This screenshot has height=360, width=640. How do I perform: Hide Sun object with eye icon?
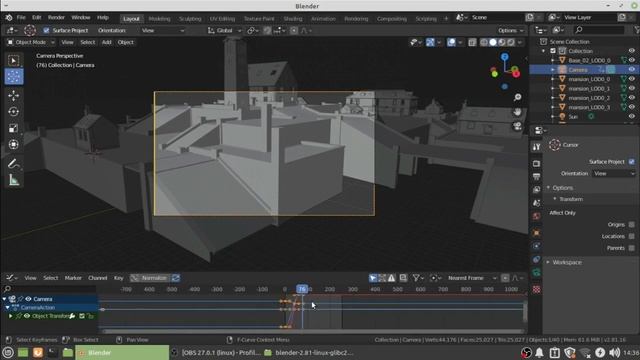631,117
